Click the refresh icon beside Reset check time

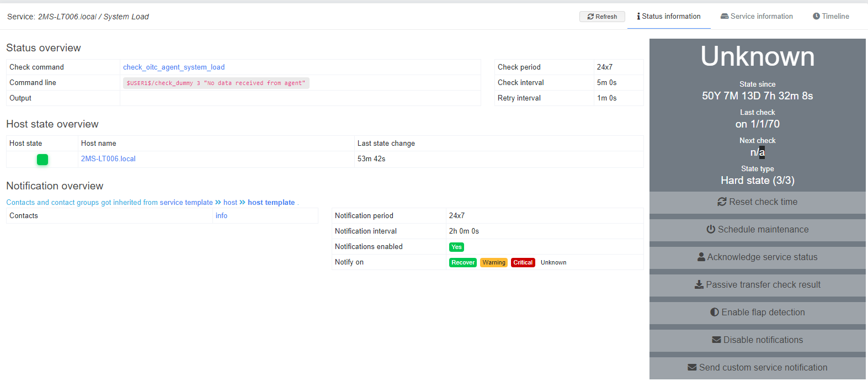[x=722, y=202]
